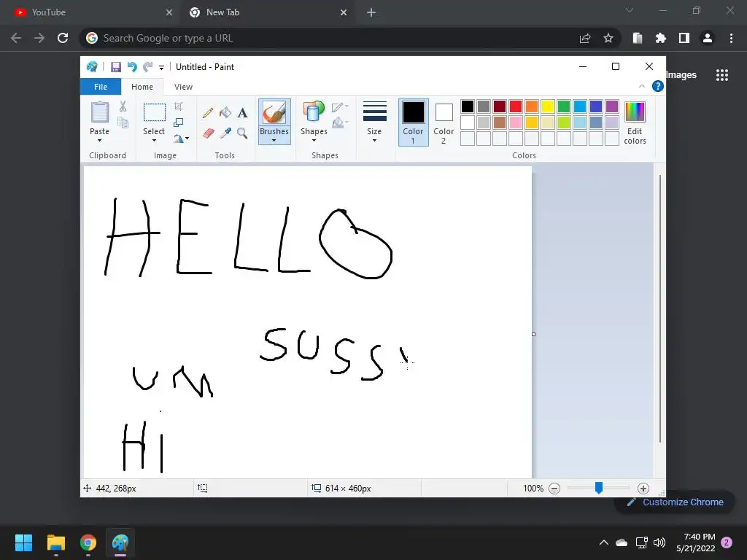
Task: Open a new Chrome tab with plus
Action: pyautogui.click(x=371, y=12)
